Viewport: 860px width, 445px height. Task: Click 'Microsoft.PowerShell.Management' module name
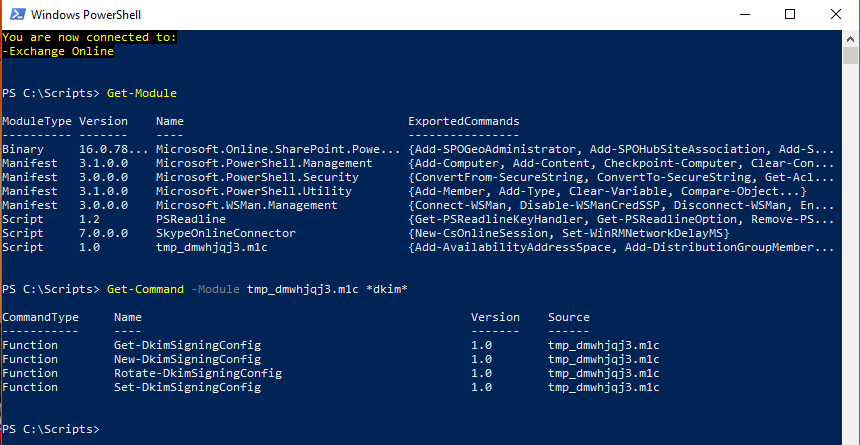pos(264,164)
